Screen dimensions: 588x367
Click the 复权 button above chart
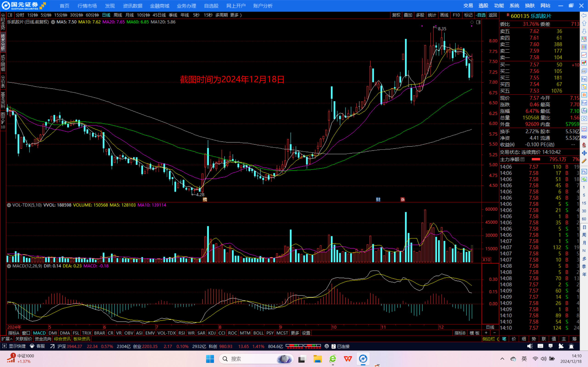pyautogui.click(x=396, y=15)
